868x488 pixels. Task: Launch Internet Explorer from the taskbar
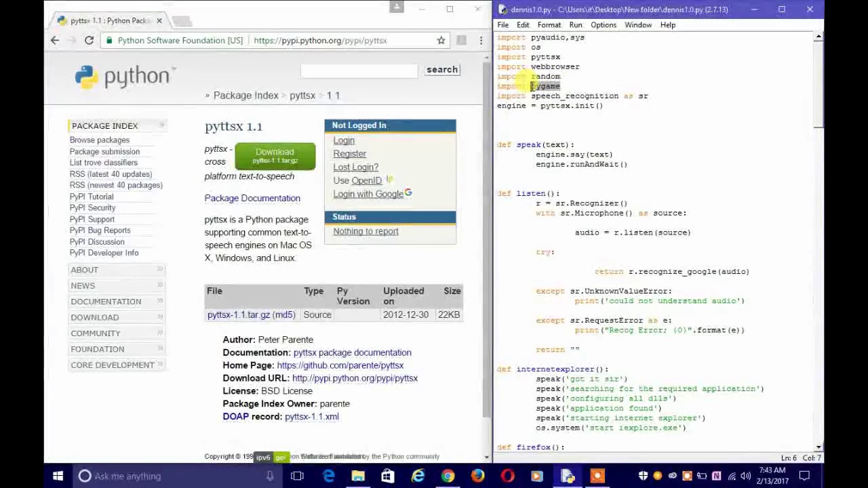tap(418, 476)
